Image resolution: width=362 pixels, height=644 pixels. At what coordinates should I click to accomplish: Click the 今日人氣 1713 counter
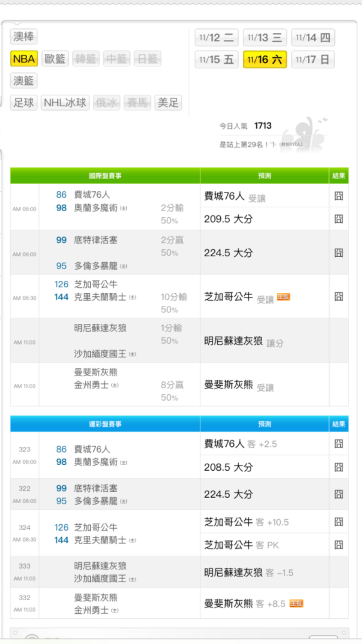[x=245, y=126]
